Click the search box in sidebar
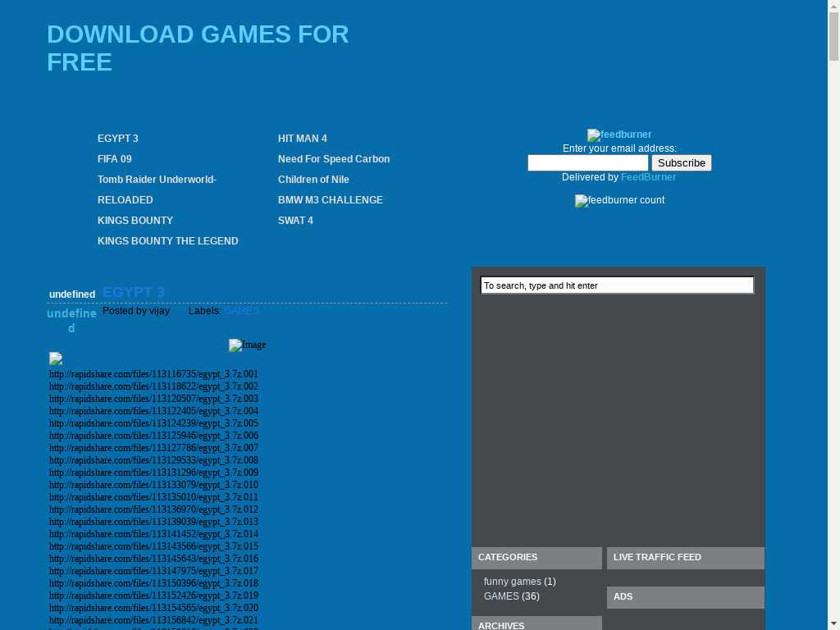Image resolution: width=840 pixels, height=630 pixels. (x=616, y=285)
